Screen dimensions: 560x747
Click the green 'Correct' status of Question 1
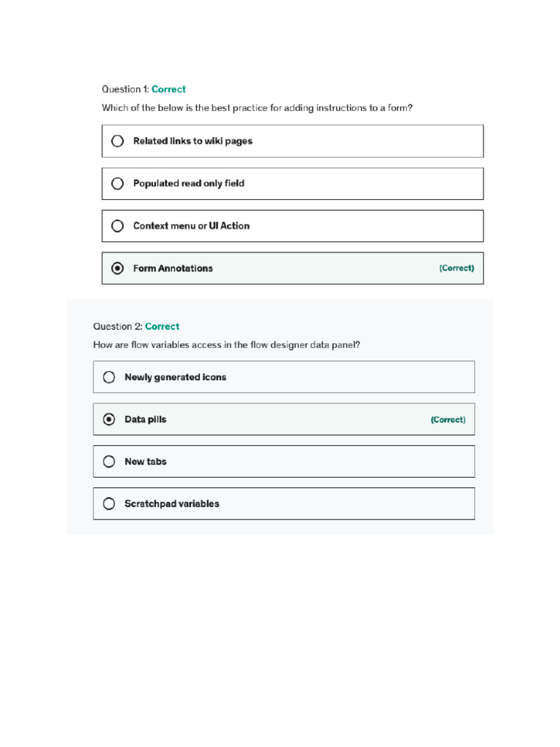pyautogui.click(x=168, y=89)
